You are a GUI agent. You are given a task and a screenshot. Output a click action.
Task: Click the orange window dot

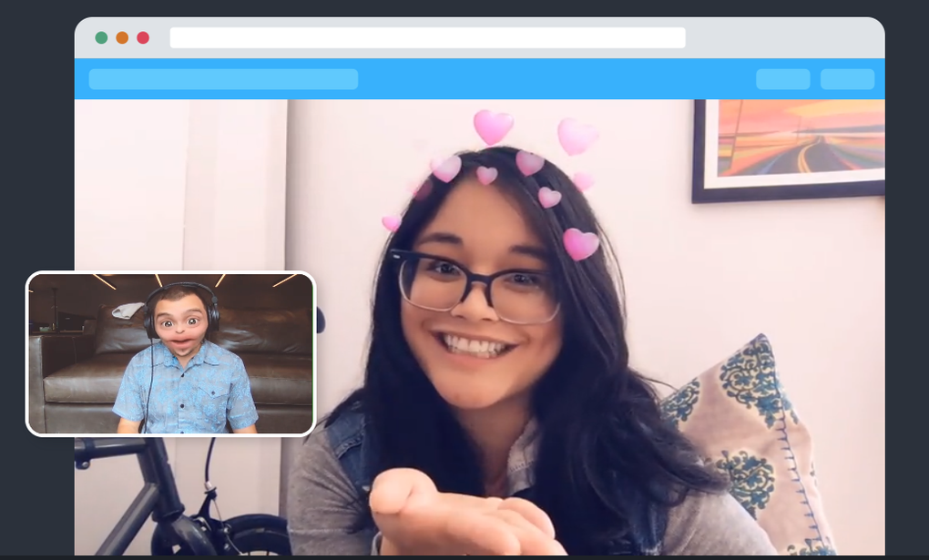click(x=122, y=38)
